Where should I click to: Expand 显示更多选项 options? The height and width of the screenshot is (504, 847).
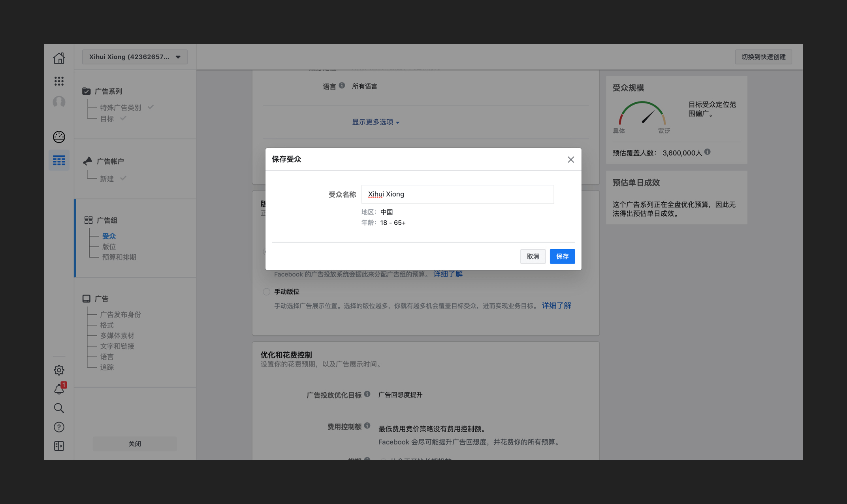click(376, 122)
